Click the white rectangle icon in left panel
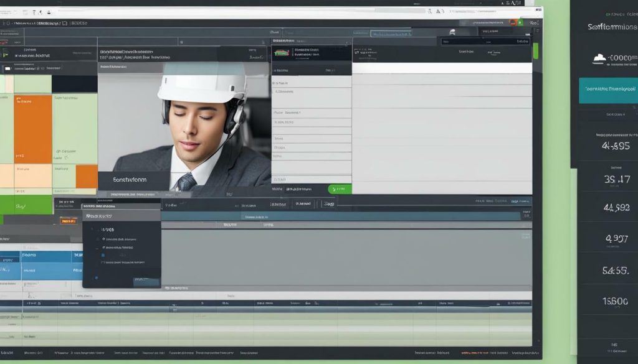The width and height of the screenshot is (638, 364). [7, 69]
